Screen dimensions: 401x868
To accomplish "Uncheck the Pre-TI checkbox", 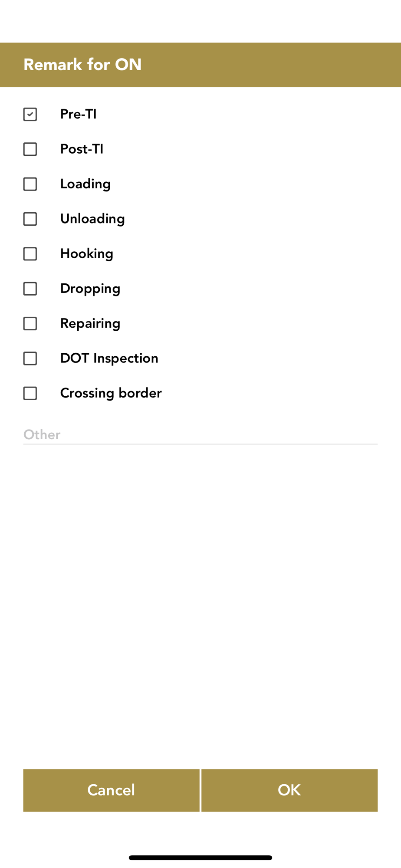I will 30,114.
